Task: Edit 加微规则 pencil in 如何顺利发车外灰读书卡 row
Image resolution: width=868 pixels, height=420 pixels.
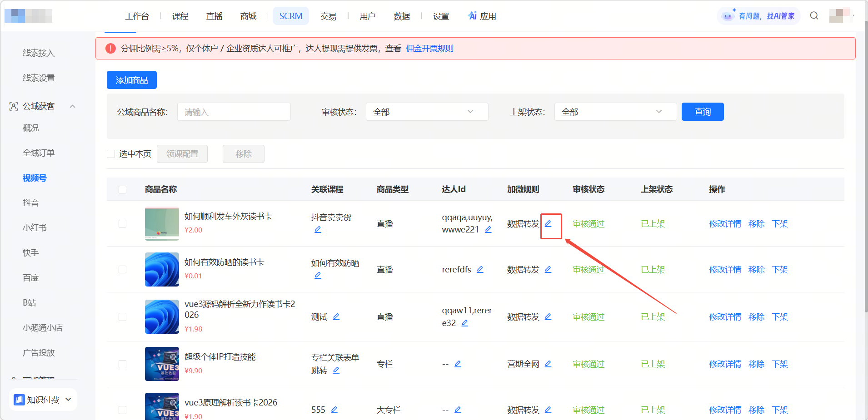Action: click(548, 224)
